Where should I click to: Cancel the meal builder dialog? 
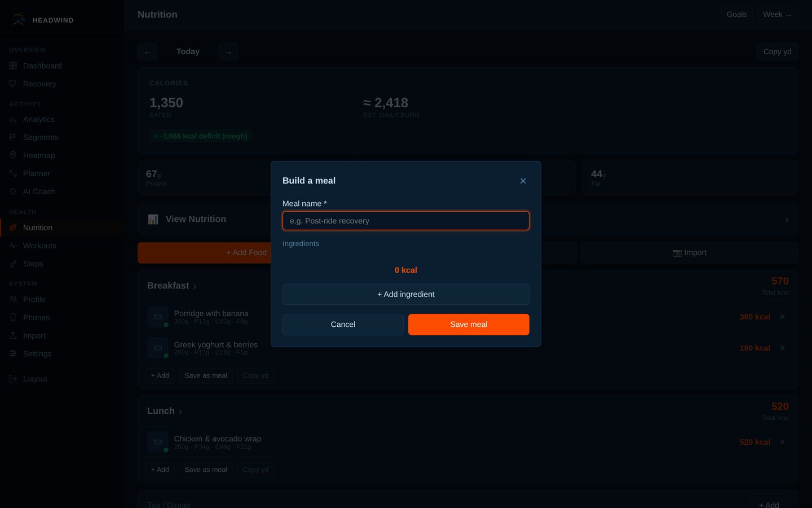coord(343,325)
